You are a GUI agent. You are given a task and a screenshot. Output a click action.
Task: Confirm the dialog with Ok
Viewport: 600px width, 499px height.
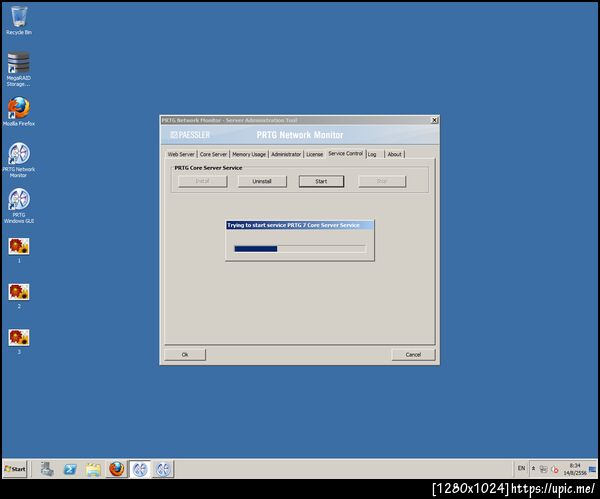point(185,355)
